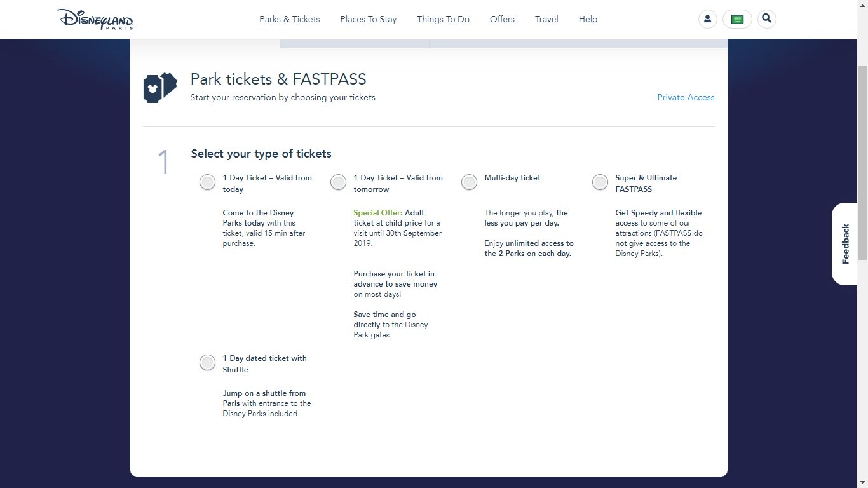
Task: Click 'Enjoy unlimited access to the 2 Parks' text
Action: (x=529, y=248)
